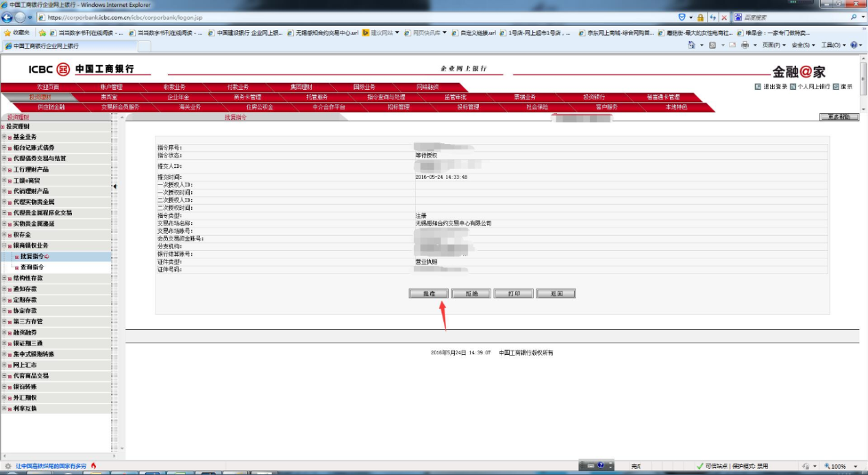Expand the 柜台记账式债券 tree node

(4, 148)
